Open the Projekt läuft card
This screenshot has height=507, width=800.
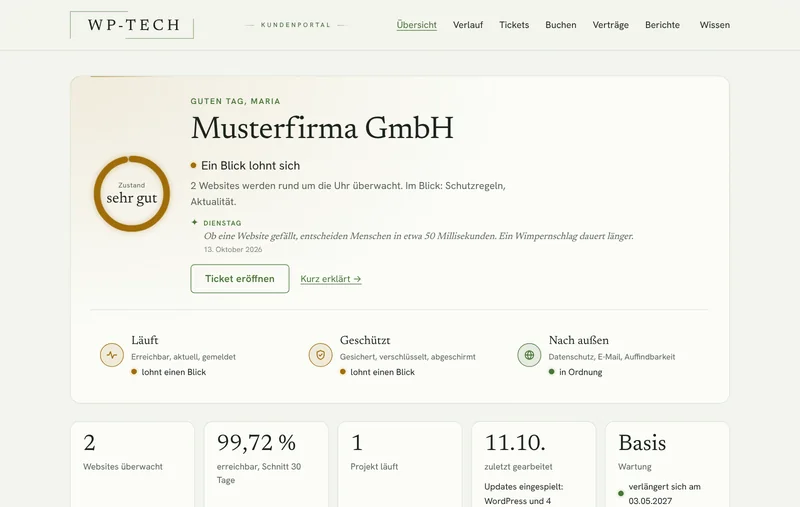(x=400, y=464)
